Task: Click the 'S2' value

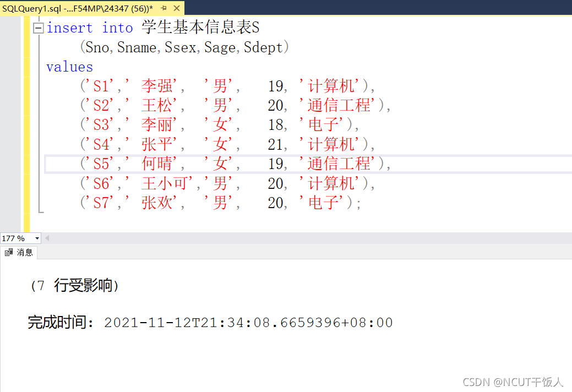Action: point(101,106)
